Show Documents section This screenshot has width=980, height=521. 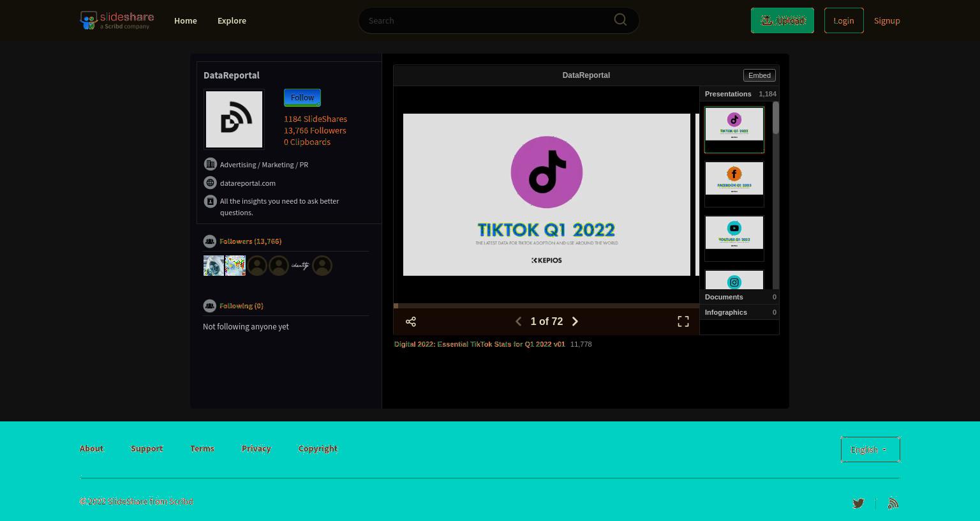pyautogui.click(x=740, y=297)
